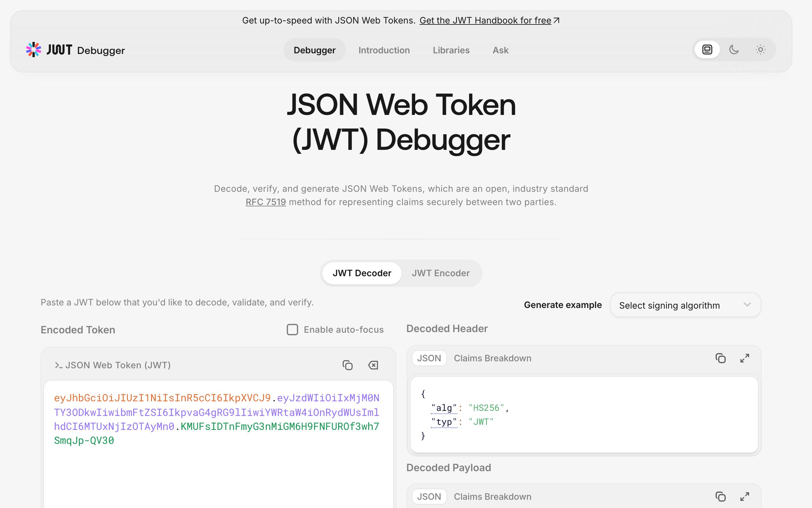Click the JWT colorful logo icon
This screenshot has width=812, height=508.
(x=34, y=50)
